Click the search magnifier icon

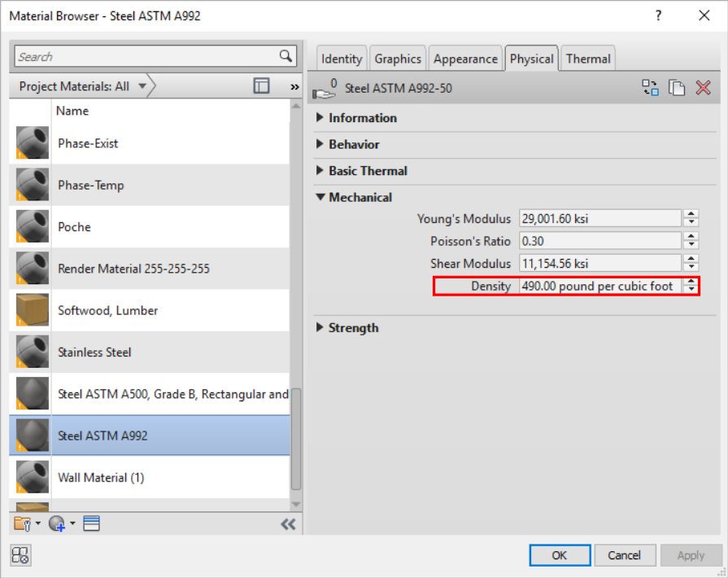286,56
